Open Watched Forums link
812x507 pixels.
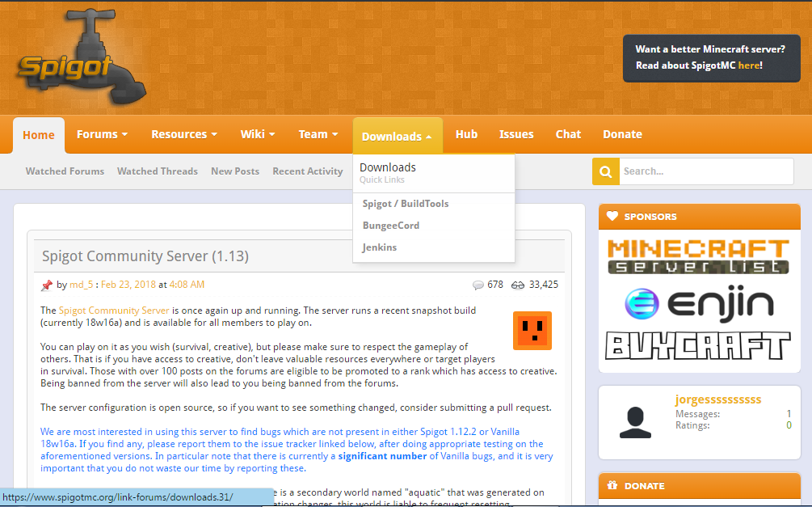(x=65, y=171)
